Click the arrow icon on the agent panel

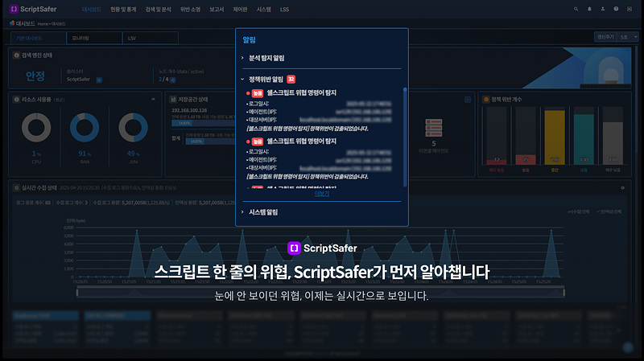pyautogui.click(x=468, y=99)
